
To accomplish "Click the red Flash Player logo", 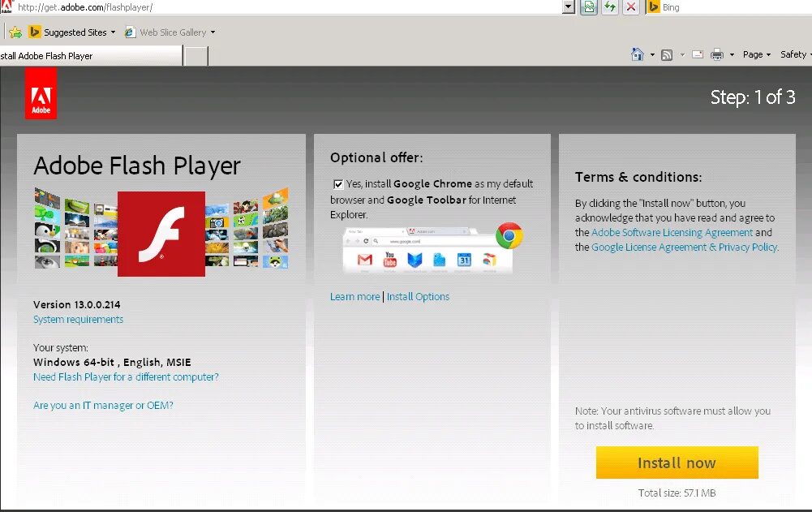I will 161,234.
